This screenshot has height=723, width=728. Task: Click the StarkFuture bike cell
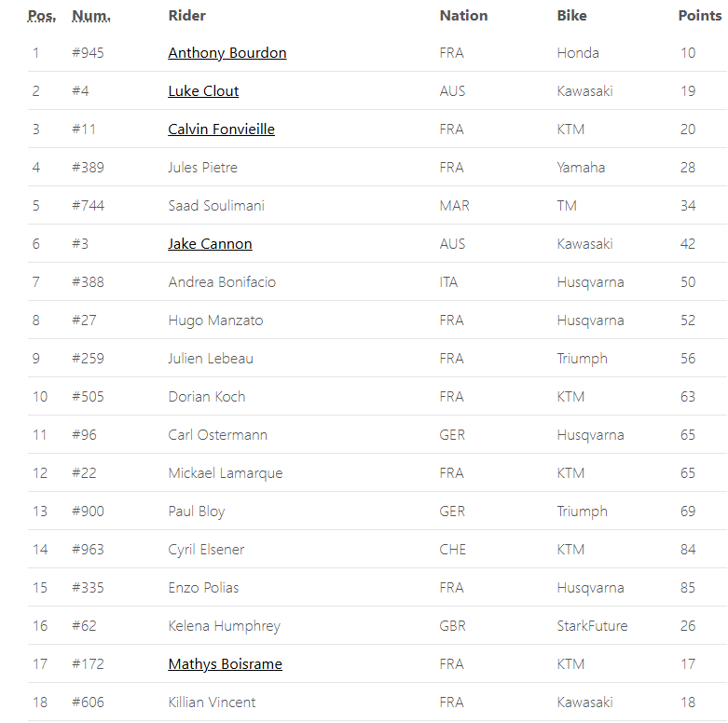click(592, 626)
